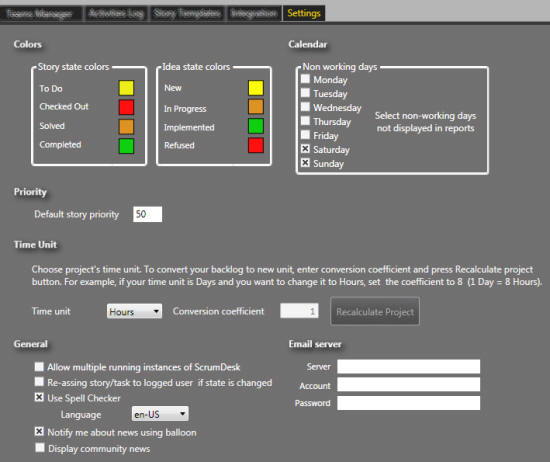This screenshot has width=550, height=462.
Task: Focus the Default story priority field
Action: tap(148, 214)
